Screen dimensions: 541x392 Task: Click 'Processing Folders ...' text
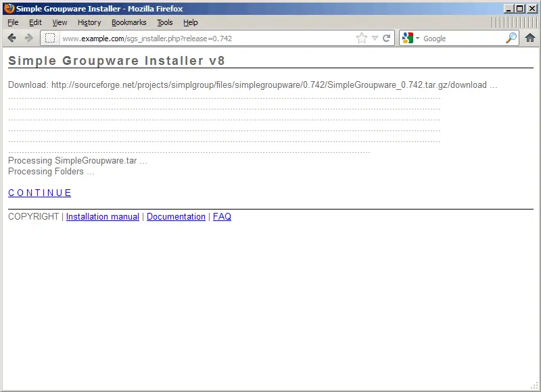coord(51,172)
